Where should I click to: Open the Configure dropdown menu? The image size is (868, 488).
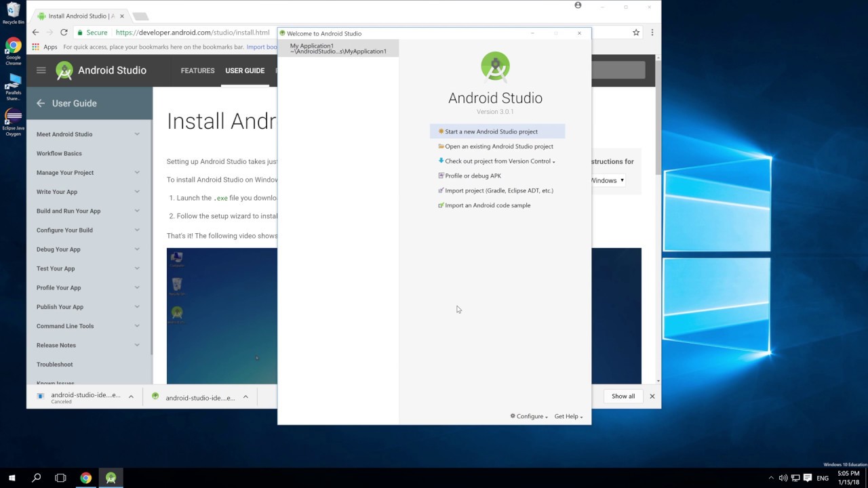click(529, 416)
